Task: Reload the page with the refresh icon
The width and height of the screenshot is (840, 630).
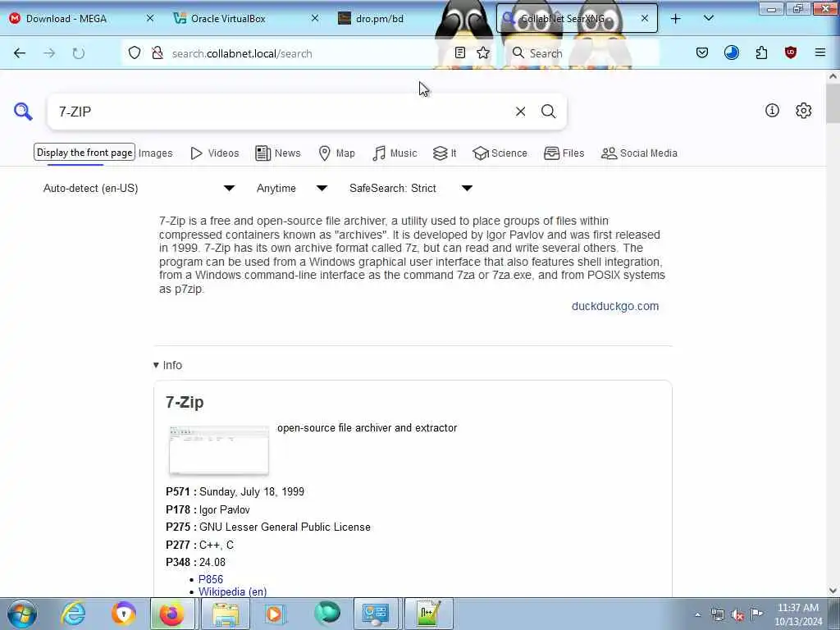Action: (x=79, y=53)
